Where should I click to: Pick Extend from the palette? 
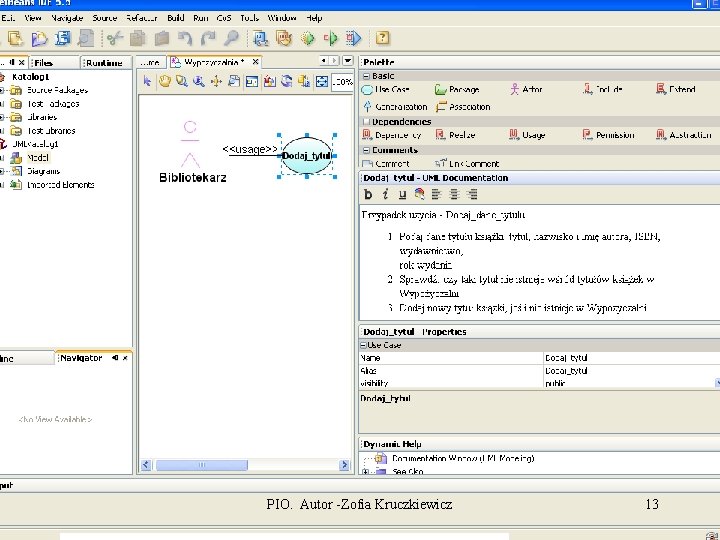(x=675, y=89)
